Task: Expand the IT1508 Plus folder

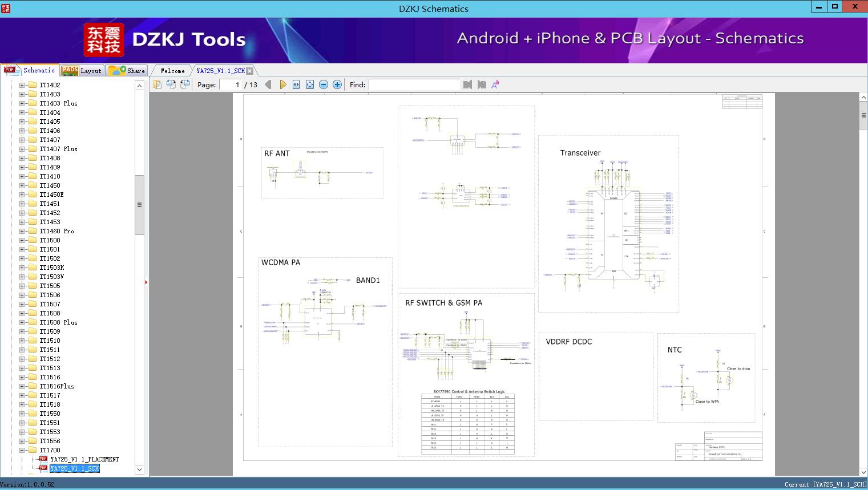Action: tap(22, 322)
